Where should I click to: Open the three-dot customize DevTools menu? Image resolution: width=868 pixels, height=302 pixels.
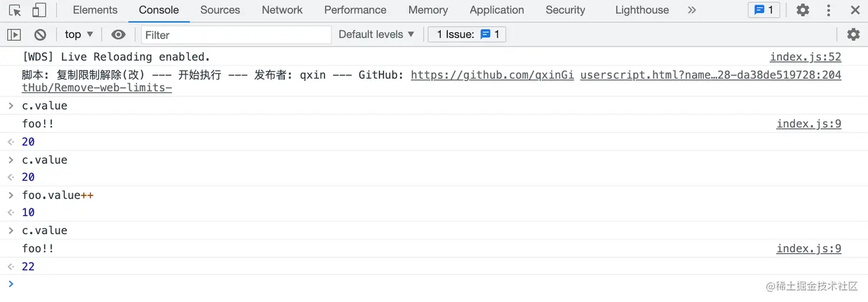(x=828, y=10)
